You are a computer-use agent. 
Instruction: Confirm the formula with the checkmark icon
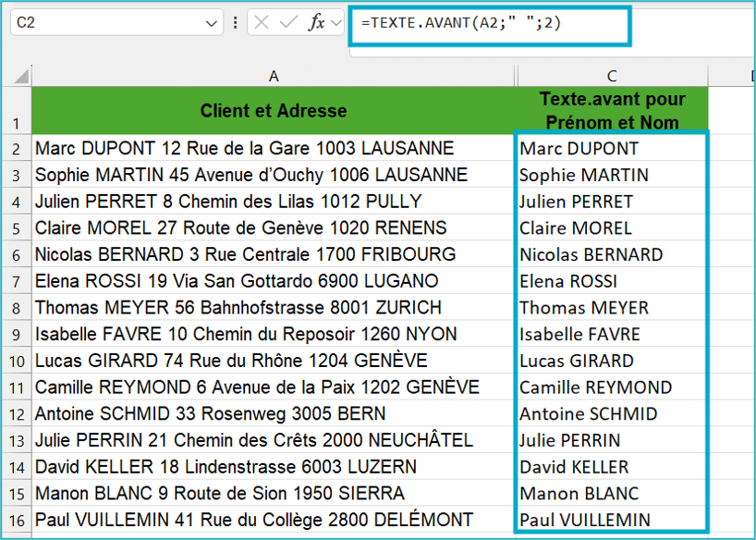tap(288, 23)
